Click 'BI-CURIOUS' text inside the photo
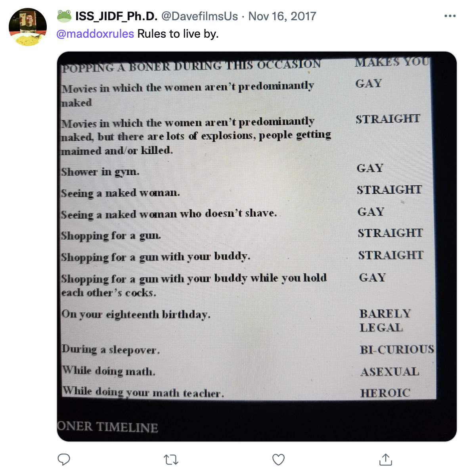This screenshot has height=476, width=467. click(x=397, y=349)
